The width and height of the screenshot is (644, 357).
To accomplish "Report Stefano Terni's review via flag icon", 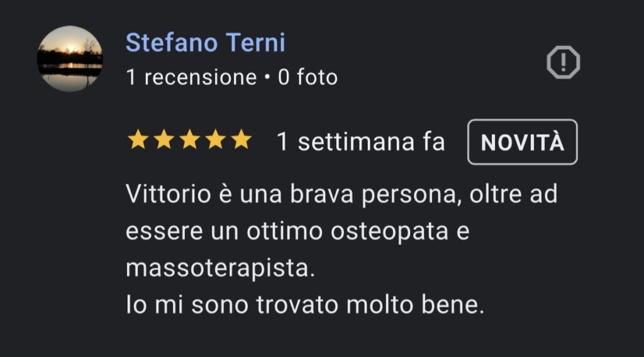I will tap(563, 62).
